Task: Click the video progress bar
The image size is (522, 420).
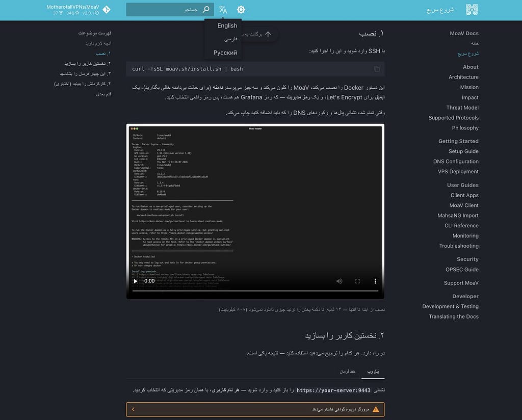Action: click(x=255, y=291)
